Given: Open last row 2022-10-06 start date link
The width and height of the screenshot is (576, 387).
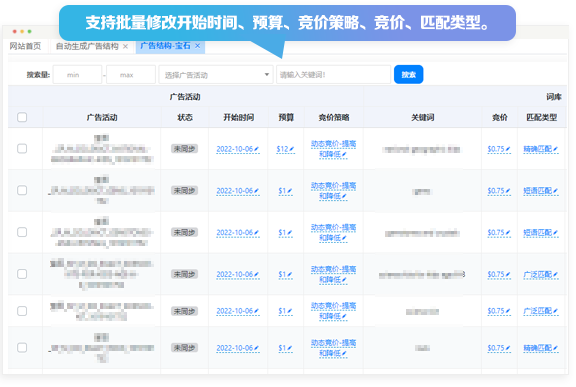Looking at the screenshot, I should pyautogui.click(x=235, y=348).
